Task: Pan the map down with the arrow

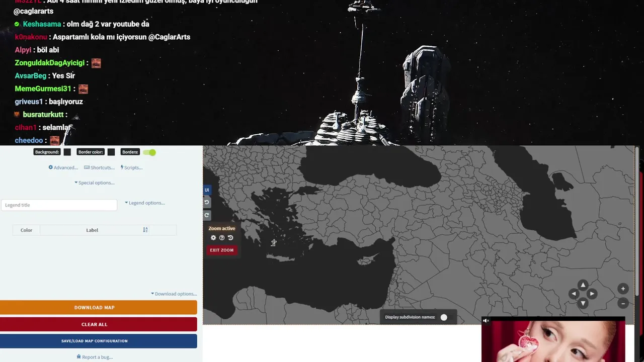Action: tap(583, 303)
